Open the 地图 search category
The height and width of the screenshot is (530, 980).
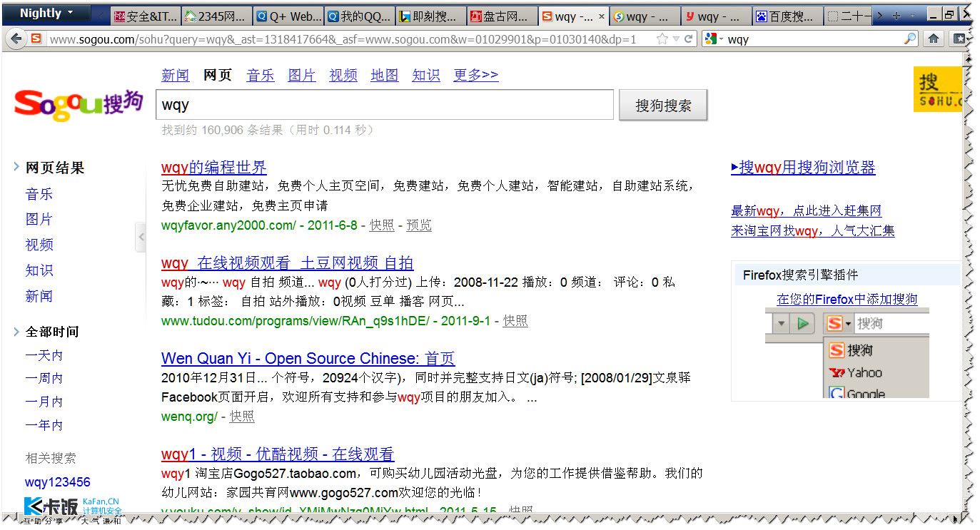(385, 75)
